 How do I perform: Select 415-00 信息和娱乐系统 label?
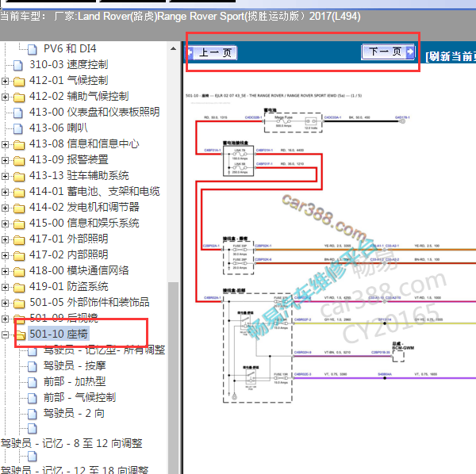[84, 223]
